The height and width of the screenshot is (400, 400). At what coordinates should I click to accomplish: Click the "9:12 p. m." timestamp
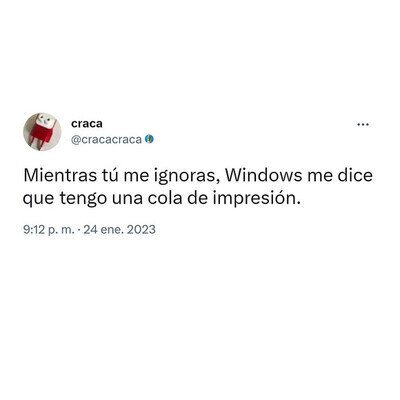(49, 230)
